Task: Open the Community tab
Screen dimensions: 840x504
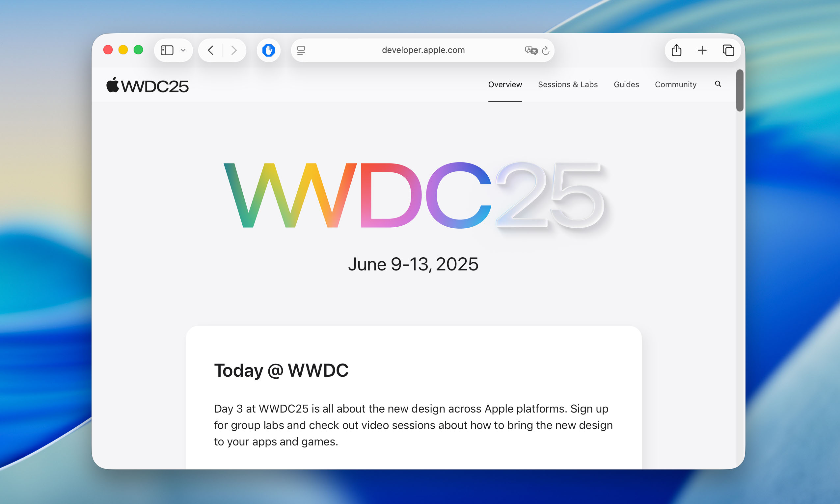Action: pyautogui.click(x=675, y=85)
